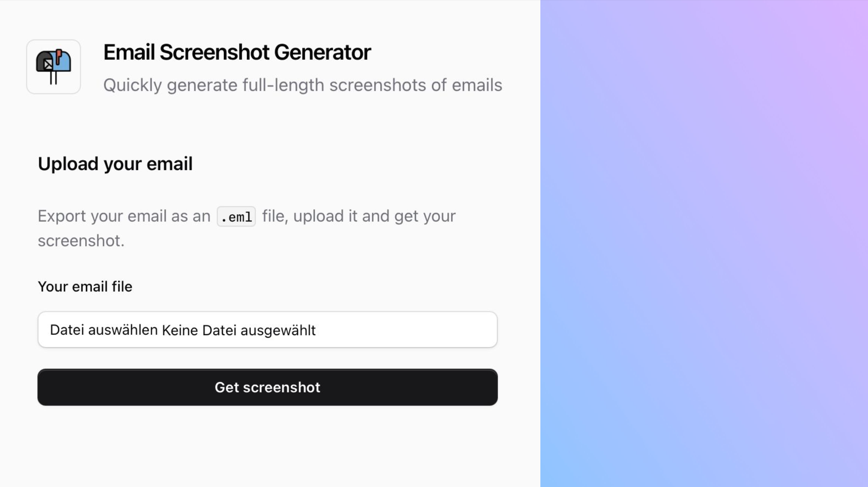Click the Email Screenshot Generator title

pyautogui.click(x=237, y=52)
